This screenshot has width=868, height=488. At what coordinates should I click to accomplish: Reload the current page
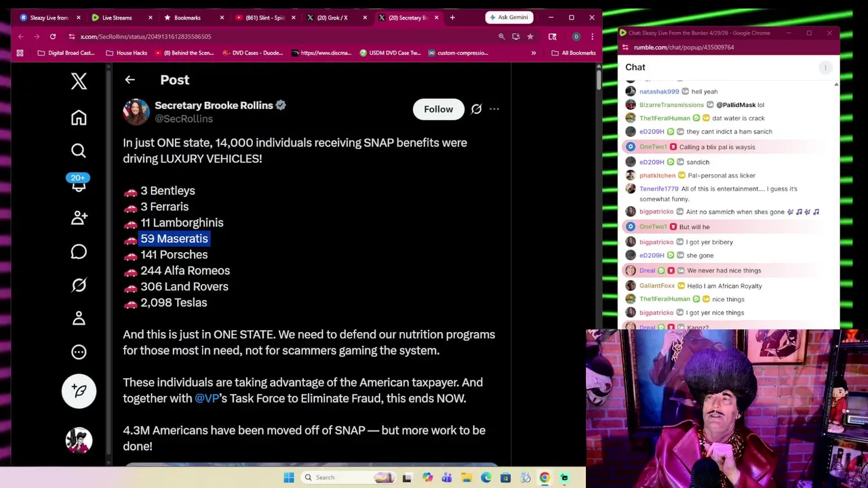click(x=52, y=37)
